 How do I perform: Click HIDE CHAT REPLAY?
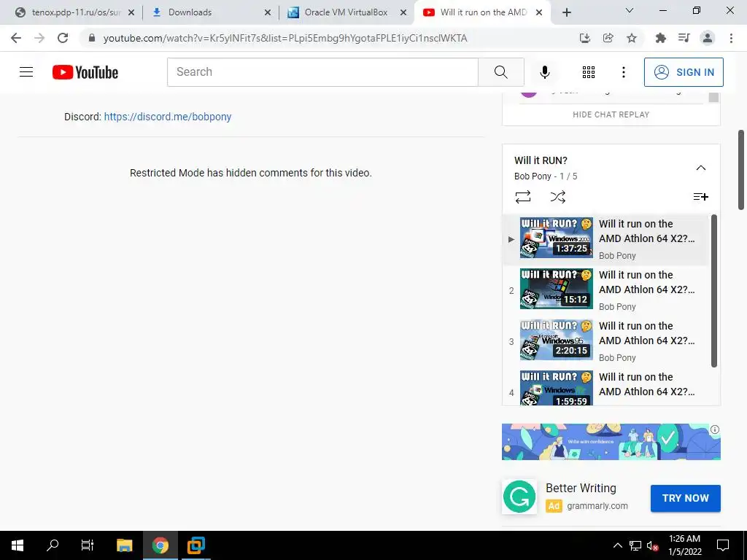click(x=611, y=114)
